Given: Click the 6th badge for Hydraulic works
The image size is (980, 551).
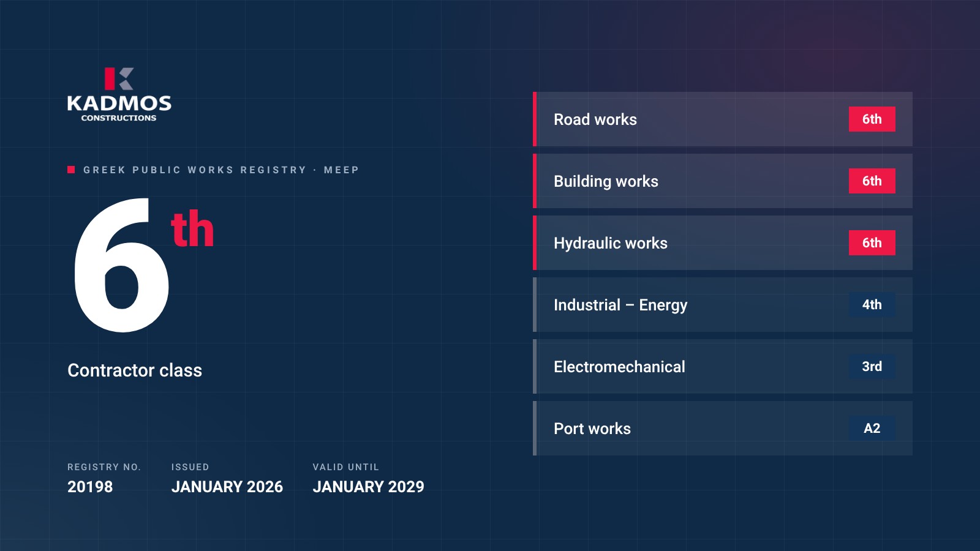Looking at the screenshot, I should 872,243.
